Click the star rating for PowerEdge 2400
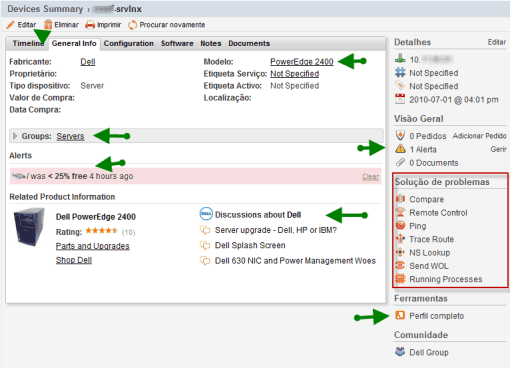Image resolution: width=510 pixels, height=368 pixels. click(102, 231)
